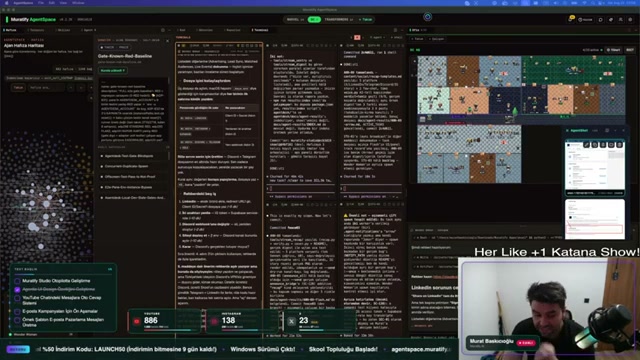640x360 pixels.
Task: Focus the 'Hafıza ara' search field
Action: [46, 88]
